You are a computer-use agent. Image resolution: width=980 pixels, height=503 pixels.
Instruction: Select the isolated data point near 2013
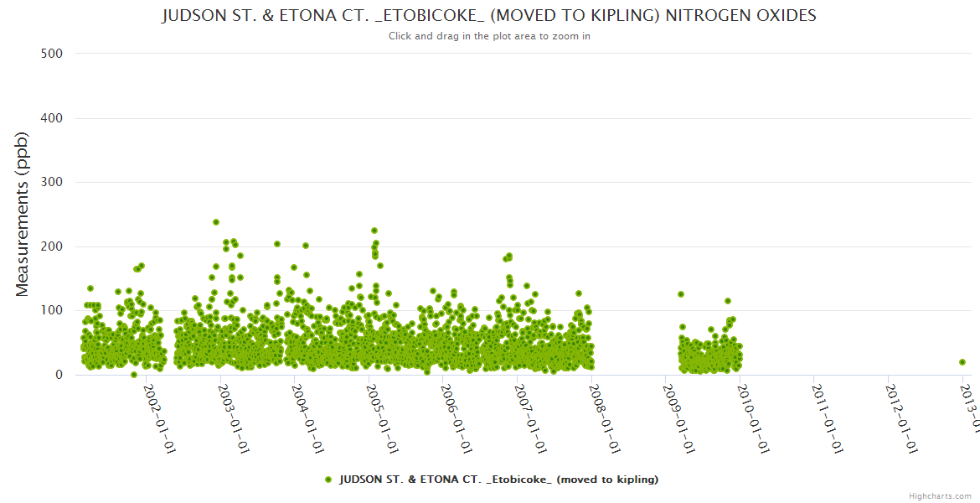[x=962, y=362]
